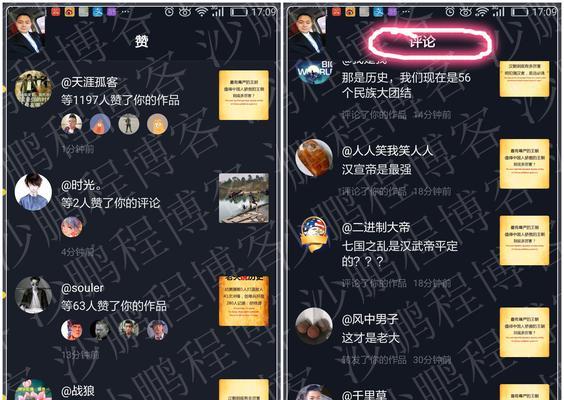Tap alarm clock icon on left status bar

click(x=169, y=12)
